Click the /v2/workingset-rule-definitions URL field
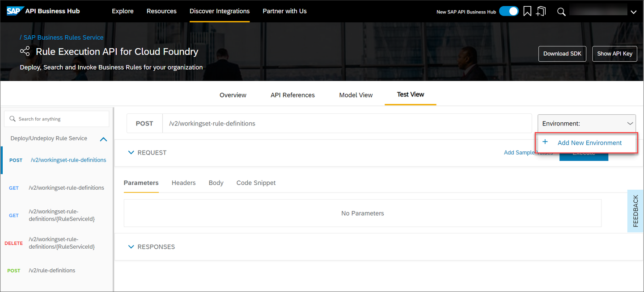The image size is (644, 292). pyautogui.click(x=347, y=123)
